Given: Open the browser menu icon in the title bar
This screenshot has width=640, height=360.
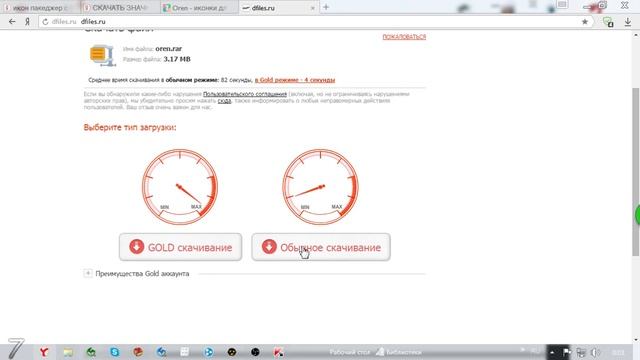Looking at the screenshot, I should [x=562, y=4].
